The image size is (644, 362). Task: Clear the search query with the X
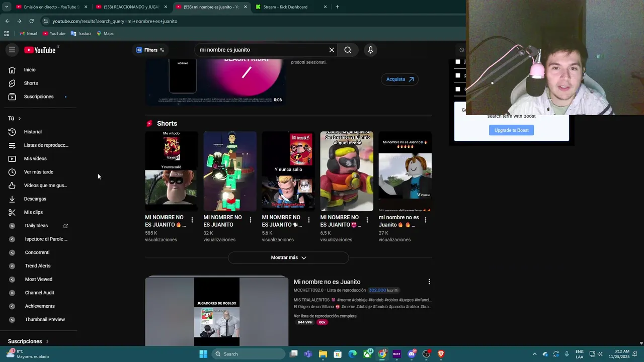(332, 50)
